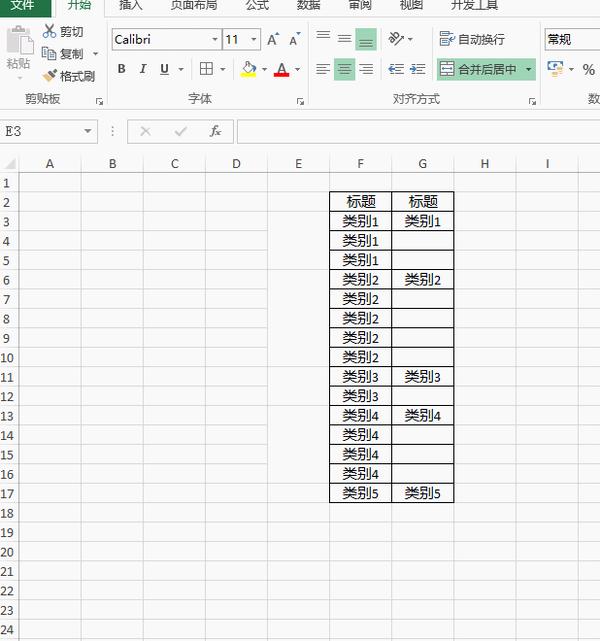Expand the font size dropdown
This screenshot has width=600, height=641.
coord(254,40)
